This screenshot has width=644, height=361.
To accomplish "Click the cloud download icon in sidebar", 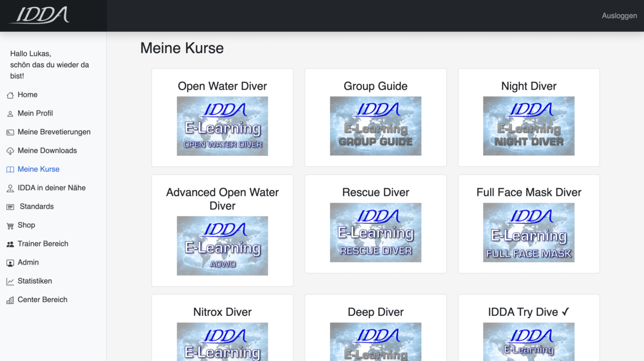I will point(10,151).
